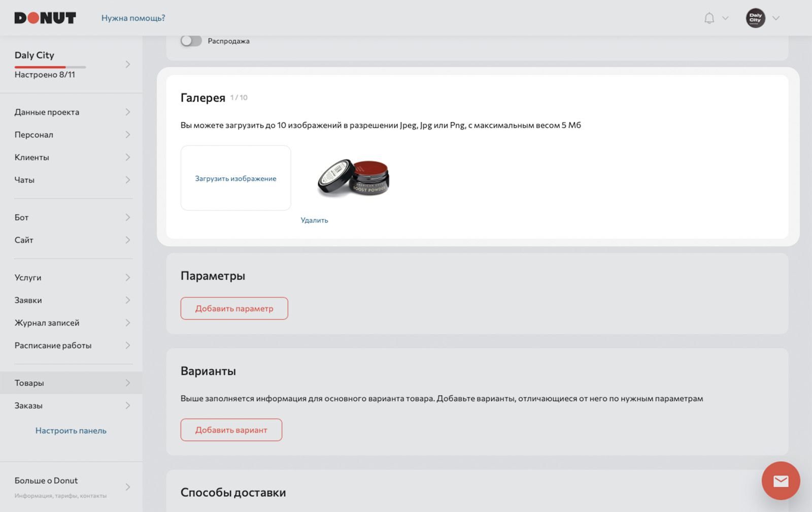Viewport: 812px width, 512px height.
Task: Expand the profile dropdown arrow
Action: point(775,18)
